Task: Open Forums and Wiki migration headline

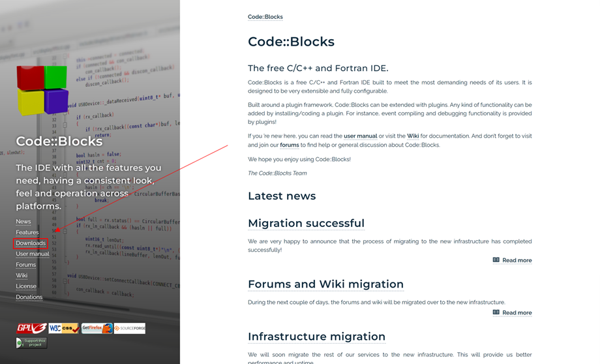Action: (x=325, y=284)
